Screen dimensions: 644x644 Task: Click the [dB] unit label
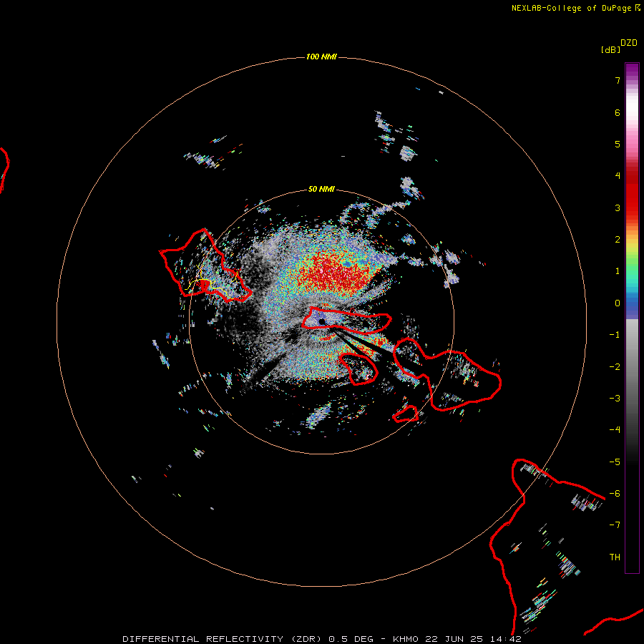[x=610, y=49]
